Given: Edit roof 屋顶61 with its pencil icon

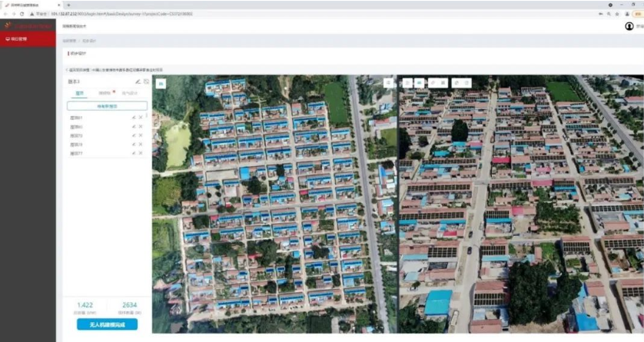Looking at the screenshot, I should tap(134, 118).
